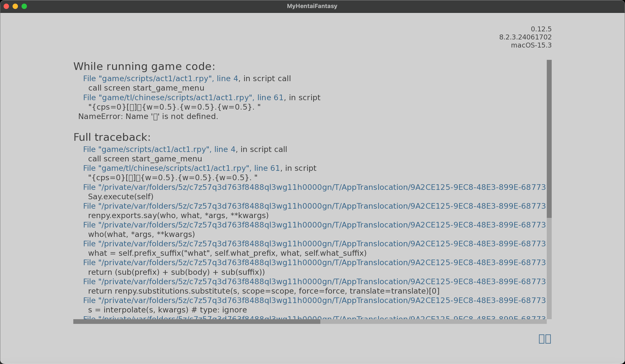Screen dimensions: 625x364
Task: Close the MyHentaiFantasy window via red button
Action: point(7,6)
